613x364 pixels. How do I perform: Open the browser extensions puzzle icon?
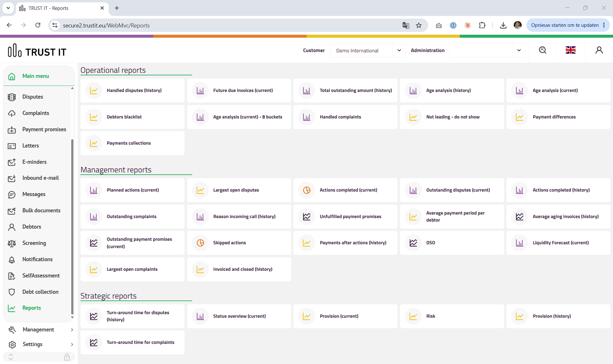(x=482, y=25)
